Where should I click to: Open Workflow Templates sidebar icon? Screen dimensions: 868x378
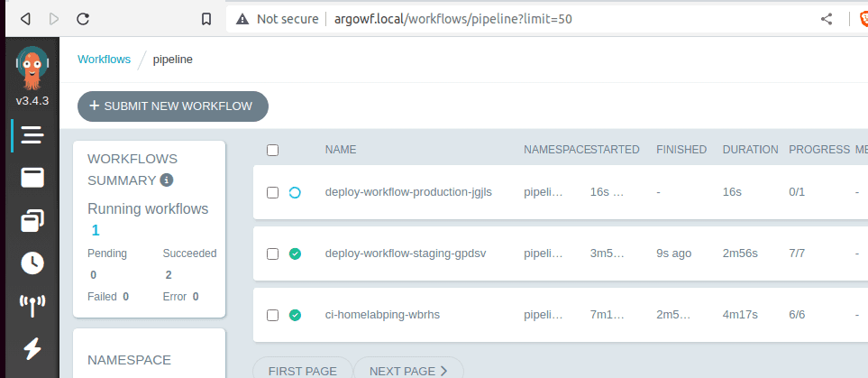click(x=32, y=178)
